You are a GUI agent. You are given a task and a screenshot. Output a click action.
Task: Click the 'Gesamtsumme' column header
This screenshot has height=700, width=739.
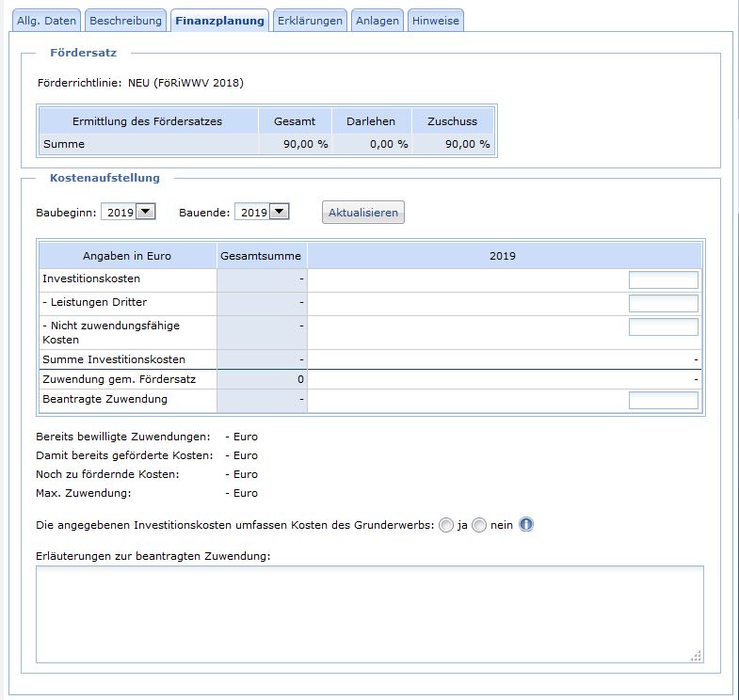pyautogui.click(x=261, y=256)
